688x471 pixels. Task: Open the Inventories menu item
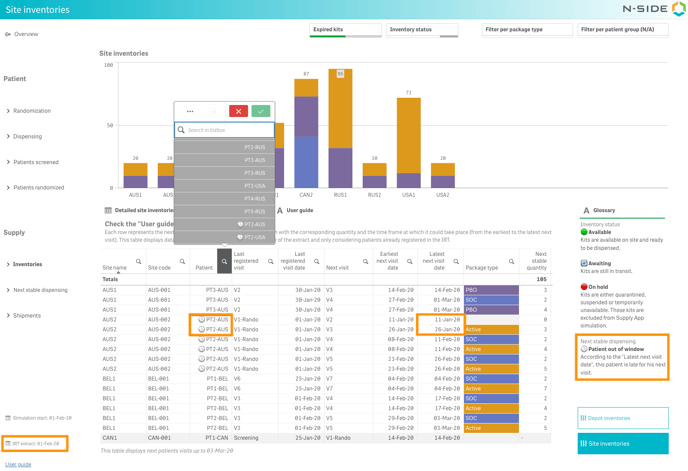click(27, 265)
